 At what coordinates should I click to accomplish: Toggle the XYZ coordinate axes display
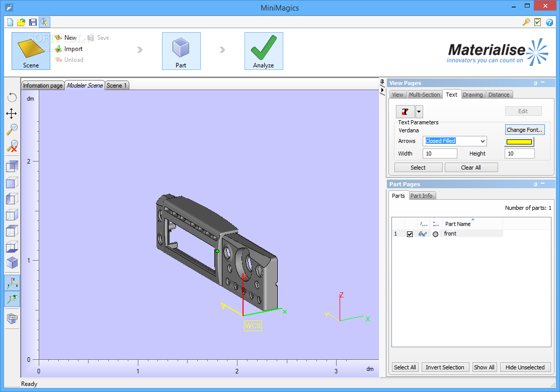click(12, 283)
